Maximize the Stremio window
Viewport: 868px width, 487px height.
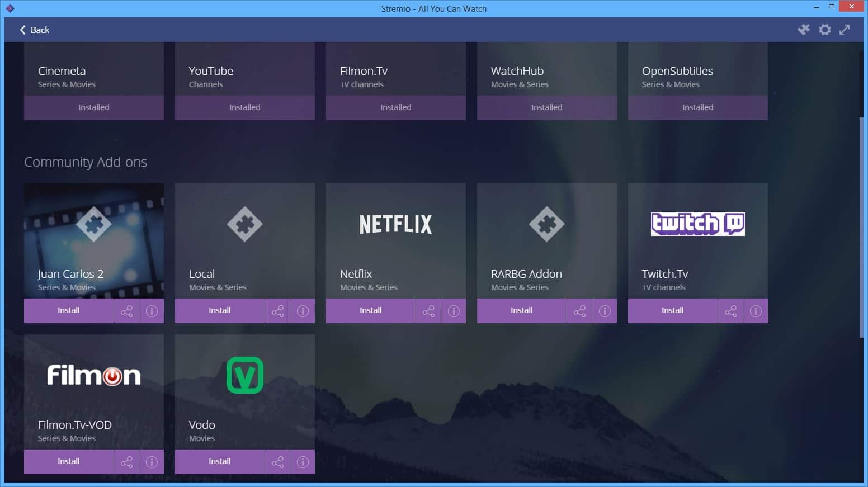pyautogui.click(x=832, y=7)
